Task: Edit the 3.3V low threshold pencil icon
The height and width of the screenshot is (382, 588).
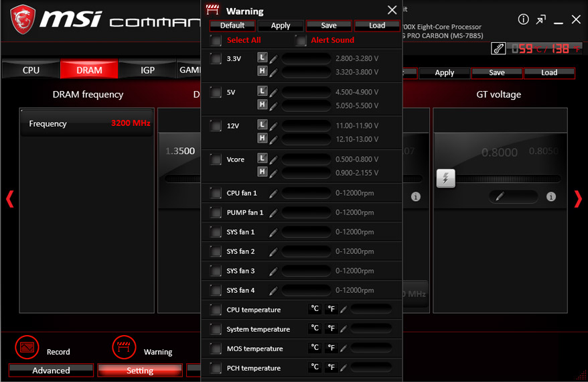Action: 273,59
